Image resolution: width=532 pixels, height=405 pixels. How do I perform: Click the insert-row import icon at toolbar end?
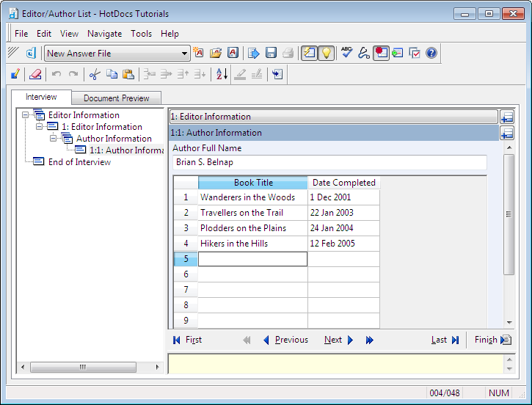point(277,74)
